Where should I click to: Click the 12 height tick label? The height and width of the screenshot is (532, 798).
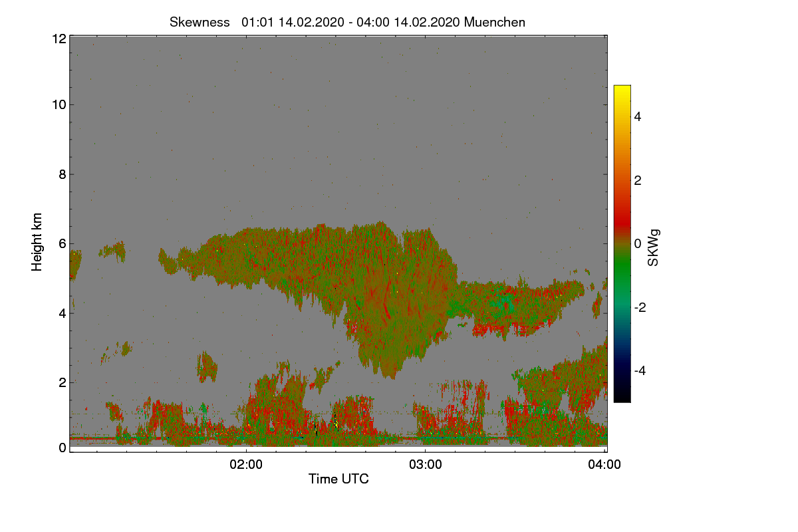tap(59, 39)
